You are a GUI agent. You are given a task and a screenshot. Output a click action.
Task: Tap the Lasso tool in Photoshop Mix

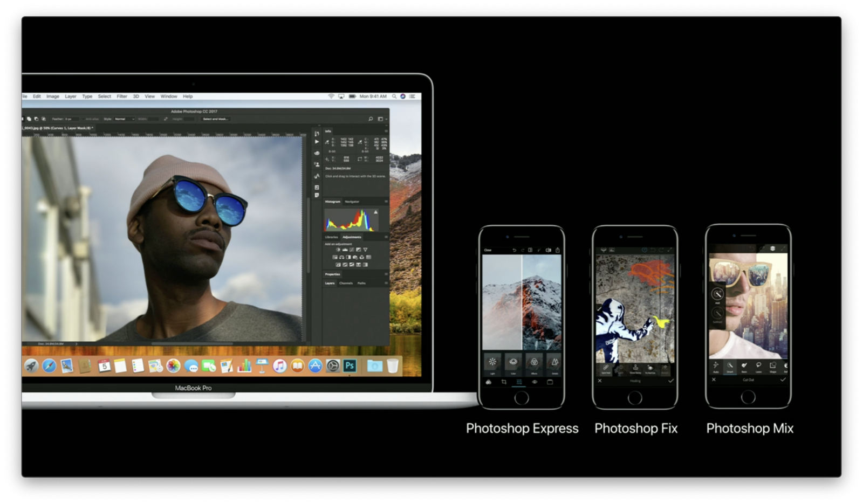[x=758, y=366]
